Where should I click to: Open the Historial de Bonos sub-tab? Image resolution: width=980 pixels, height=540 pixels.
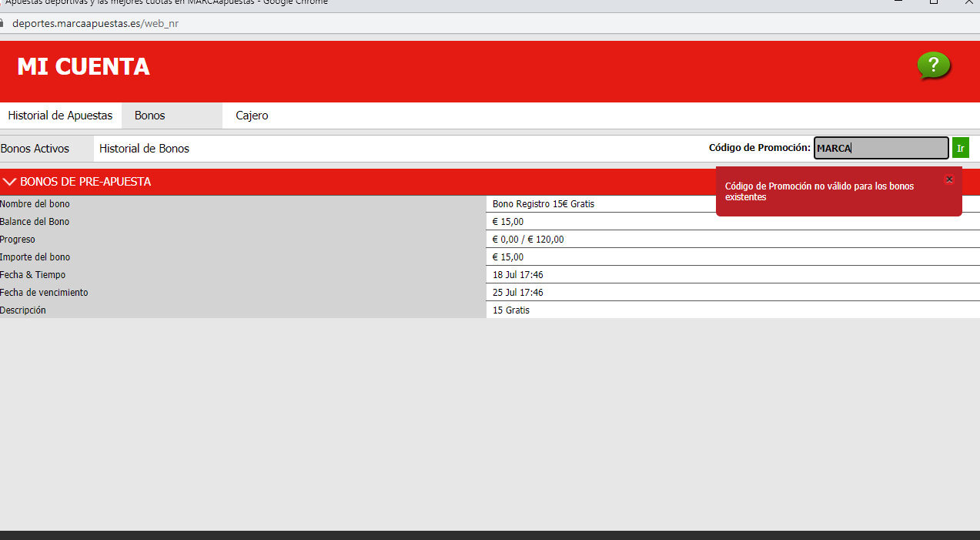coord(144,149)
